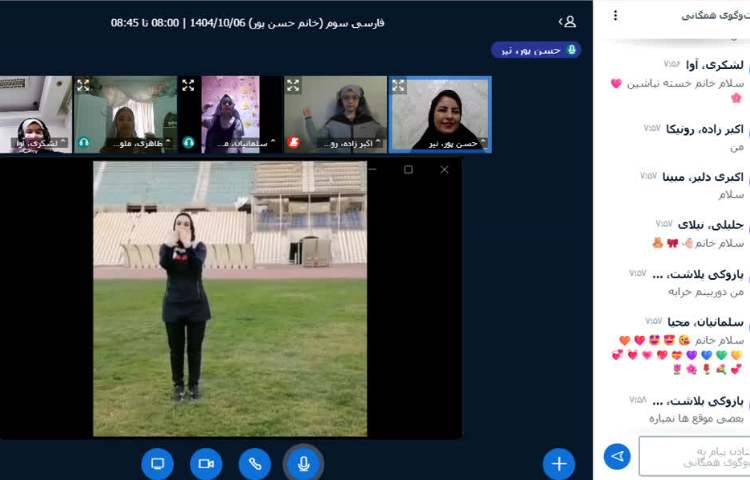The image size is (750, 480).
Task: Expand سلمانیان webcam to fullscreen
Action: tap(188, 86)
